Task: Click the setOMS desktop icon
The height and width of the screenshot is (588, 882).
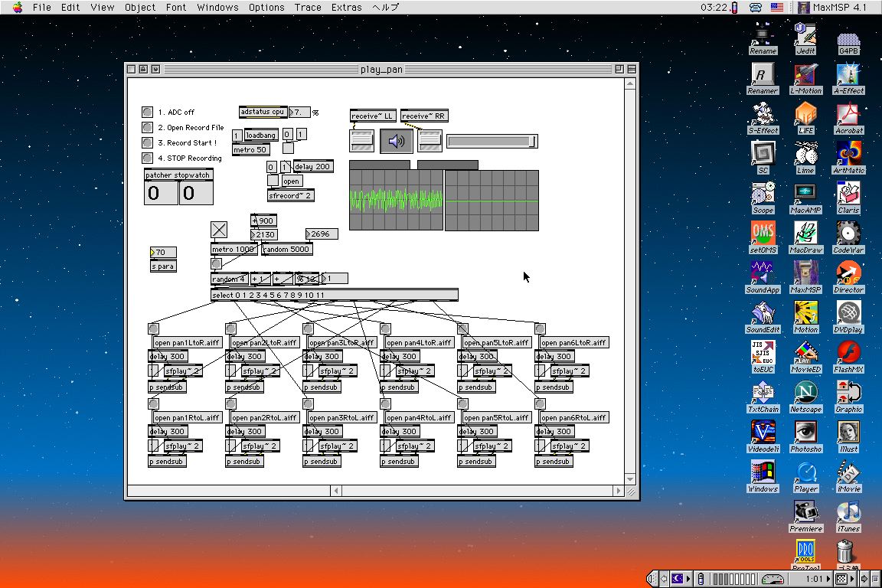Action: pyautogui.click(x=763, y=234)
